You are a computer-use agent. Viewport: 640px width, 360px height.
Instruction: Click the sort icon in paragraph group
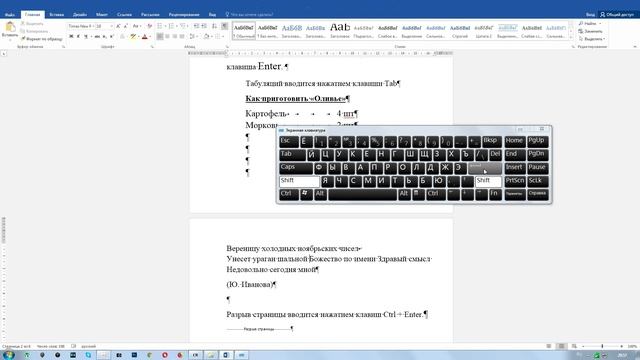215,26
